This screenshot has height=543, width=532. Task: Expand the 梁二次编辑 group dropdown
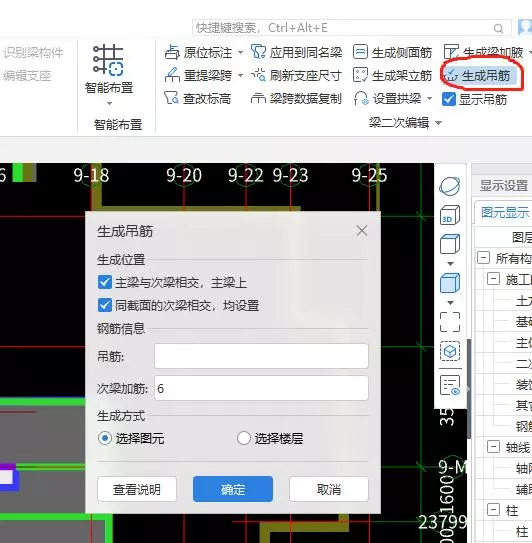pyautogui.click(x=438, y=123)
